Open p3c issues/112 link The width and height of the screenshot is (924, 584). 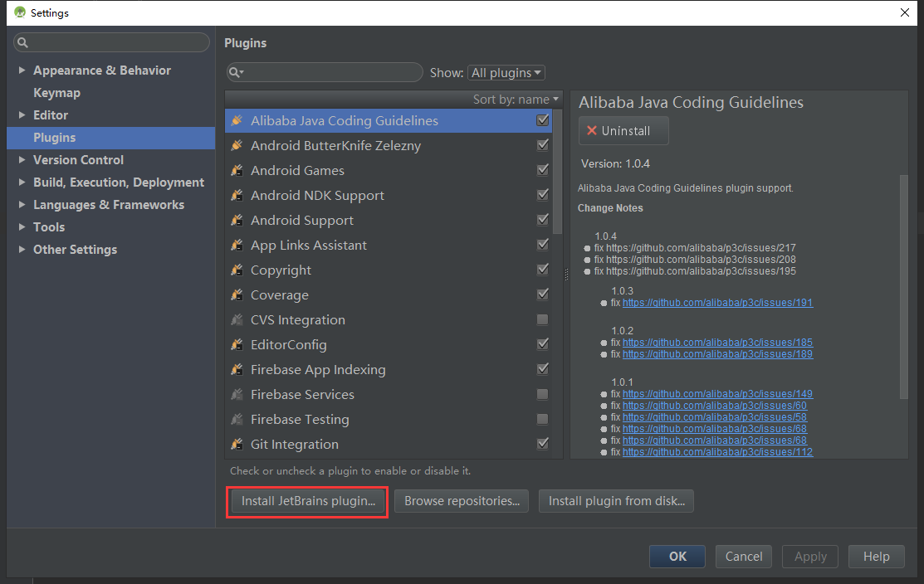718,452
